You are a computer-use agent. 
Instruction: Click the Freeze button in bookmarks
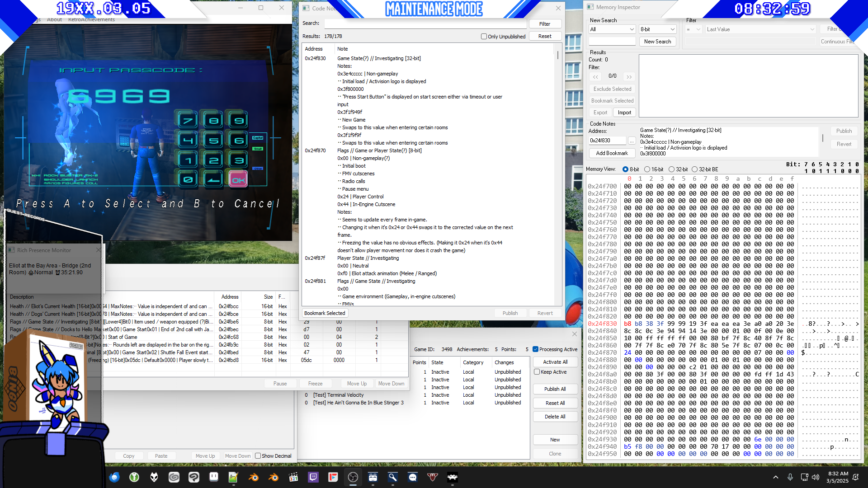(x=315, y=384)
